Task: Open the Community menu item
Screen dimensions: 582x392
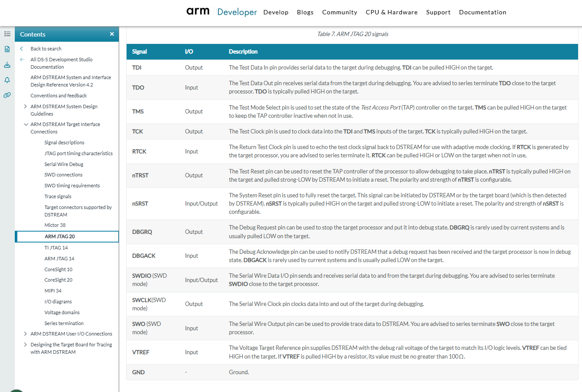Action: coord(339,12)
